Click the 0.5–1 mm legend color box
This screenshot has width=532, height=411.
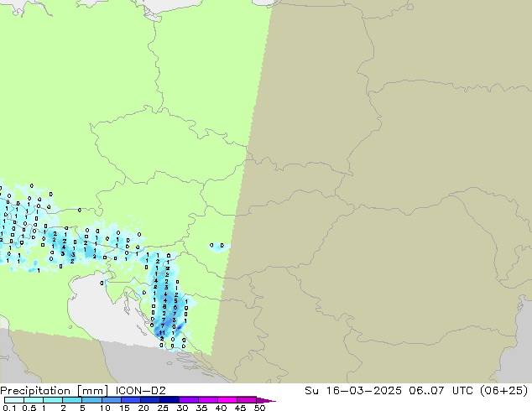click(34, 400)
